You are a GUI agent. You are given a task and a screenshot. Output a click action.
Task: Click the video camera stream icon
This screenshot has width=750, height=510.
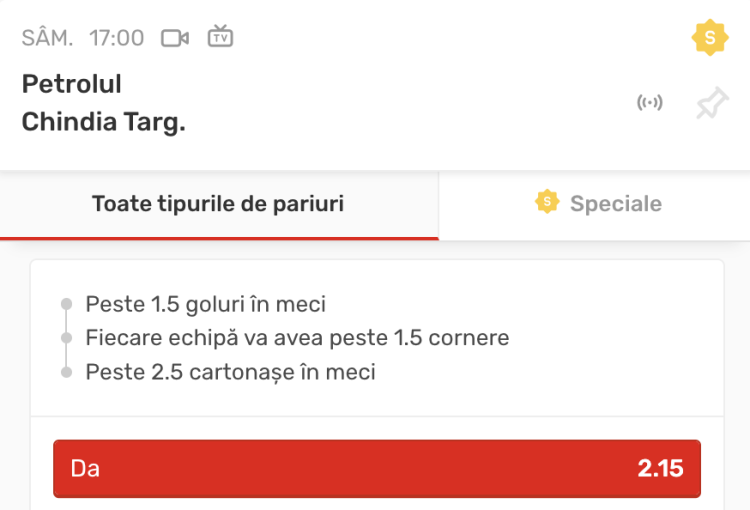coord(175,38)
